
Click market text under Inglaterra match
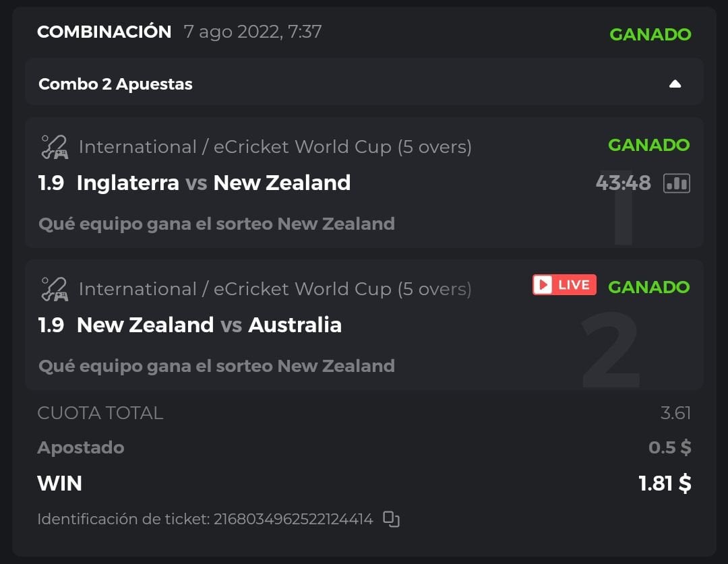[216, 224]
